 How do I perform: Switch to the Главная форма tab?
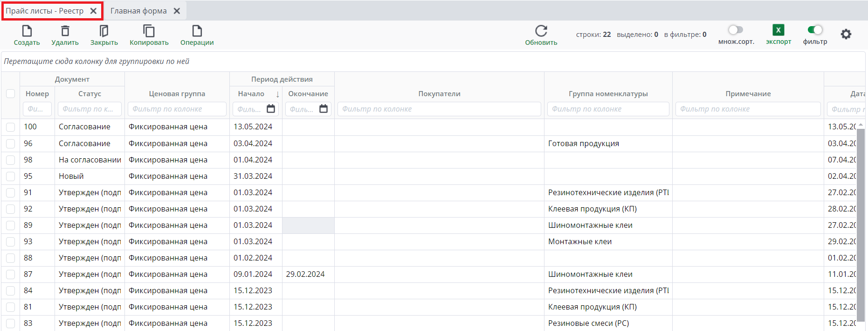coord(138,11)
